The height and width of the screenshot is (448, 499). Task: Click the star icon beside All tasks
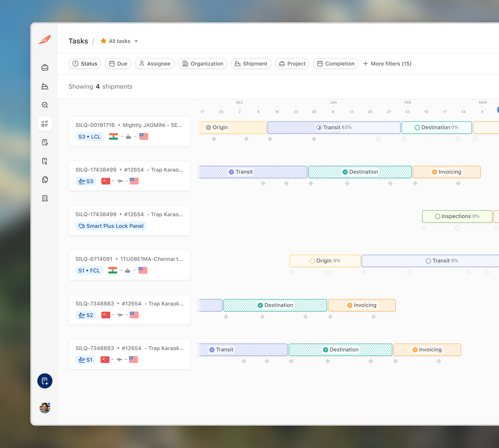coord(103,41)
